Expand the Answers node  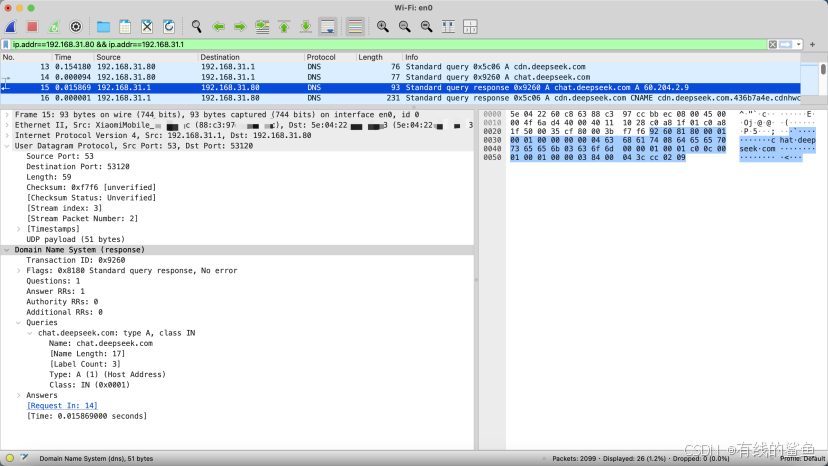18,395
